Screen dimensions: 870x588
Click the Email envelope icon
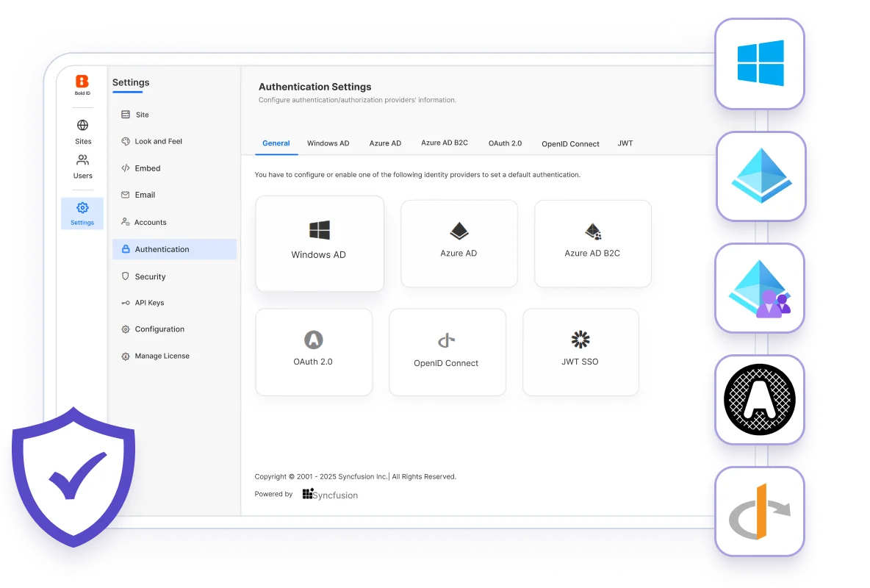click(126, 195)
